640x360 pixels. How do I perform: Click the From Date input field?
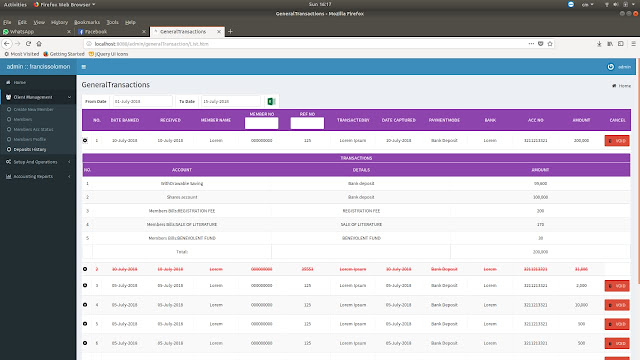142,101
